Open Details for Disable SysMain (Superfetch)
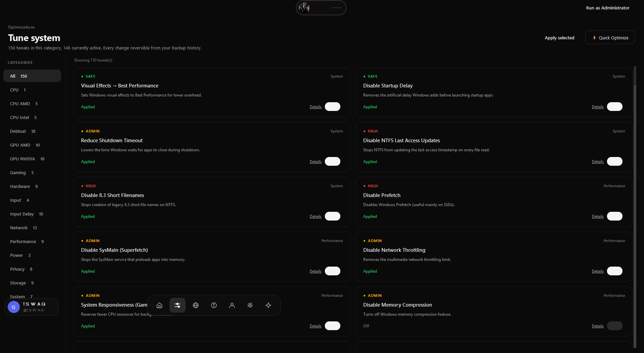The height and width of the screenshot is (353, 644). click(315, 271)
